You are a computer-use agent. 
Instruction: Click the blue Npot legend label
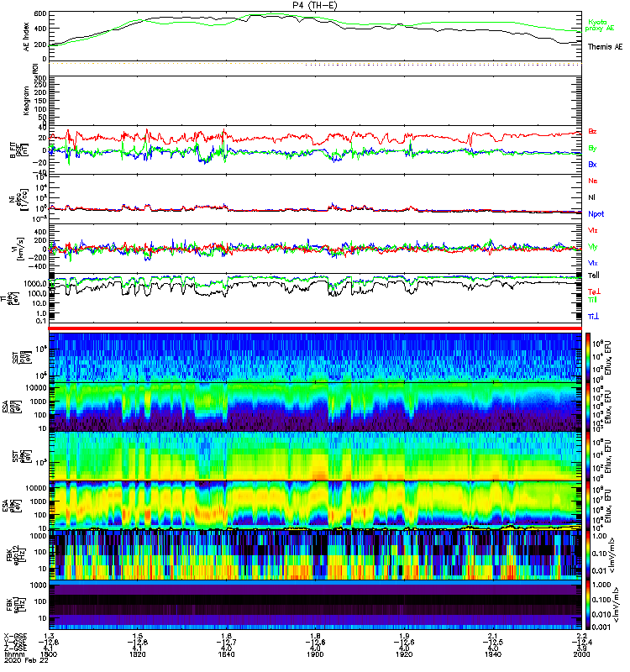point(596,214)
